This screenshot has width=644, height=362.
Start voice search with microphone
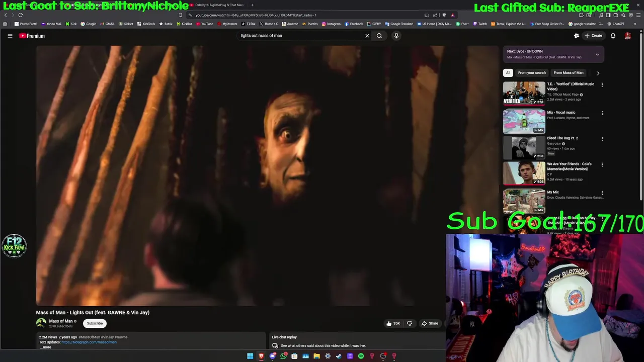pos(396,36)
